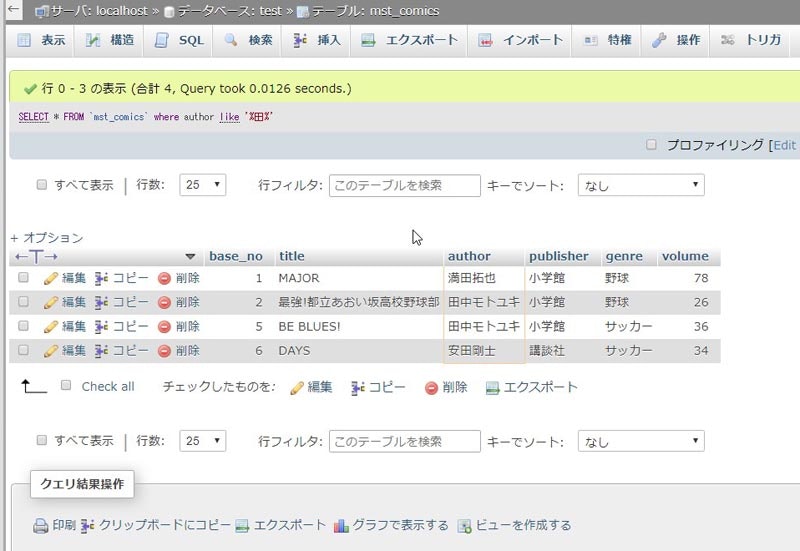The height and width of the screenshot is (551, 800).
Task: Click the table icon before テーブル: mst_comics
Action: (303, 11)
